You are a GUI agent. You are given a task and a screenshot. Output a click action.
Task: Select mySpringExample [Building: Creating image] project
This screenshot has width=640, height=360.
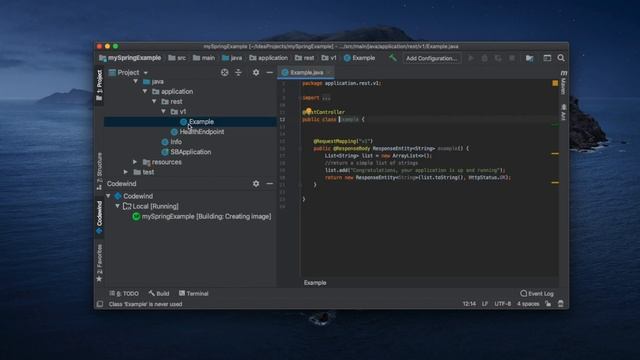(x=202, y=216)
